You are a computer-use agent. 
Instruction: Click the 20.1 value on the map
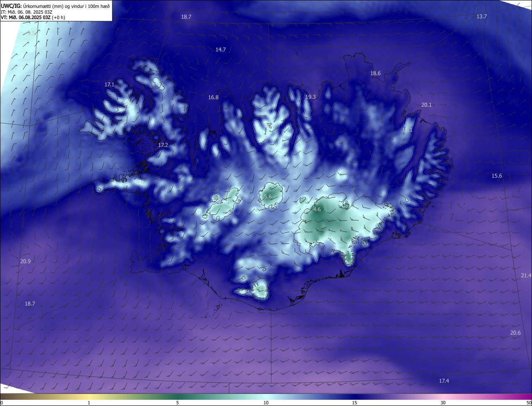coord(426,105)
